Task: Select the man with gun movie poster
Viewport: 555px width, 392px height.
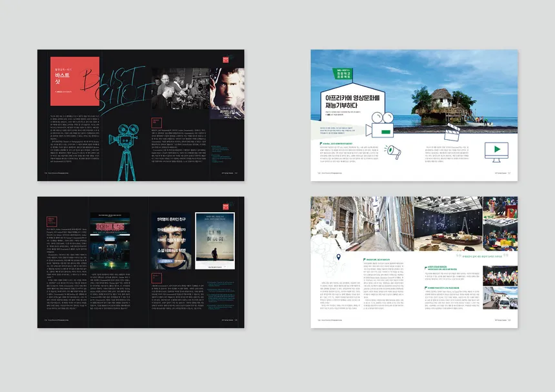Action: 227,93
